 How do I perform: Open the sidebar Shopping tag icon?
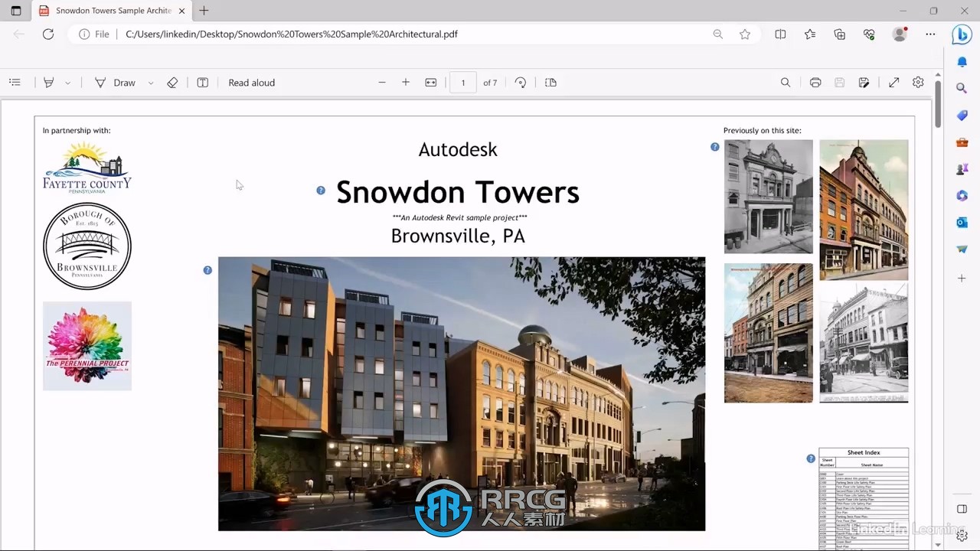point(962,116)
